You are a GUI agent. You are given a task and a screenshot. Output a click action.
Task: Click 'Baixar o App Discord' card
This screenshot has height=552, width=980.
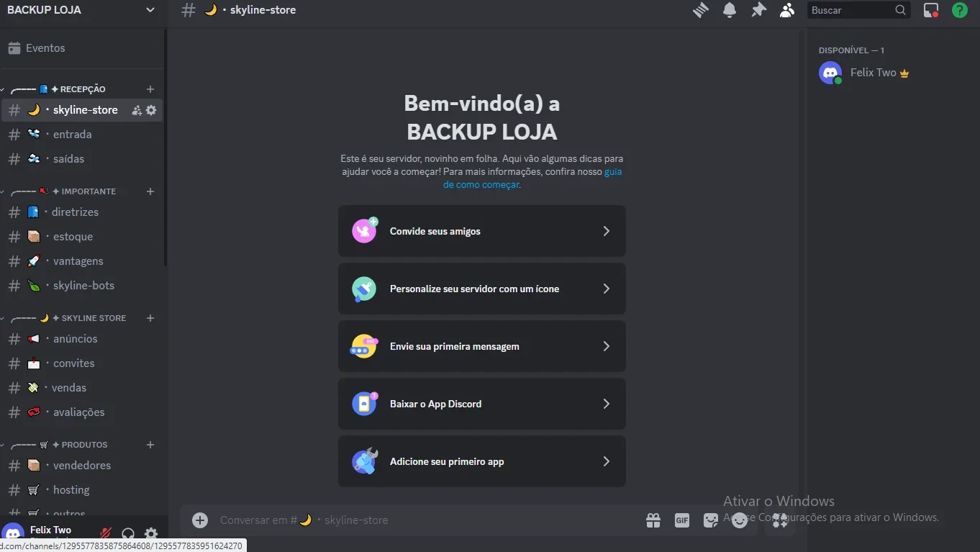click(x=481, y=404)
